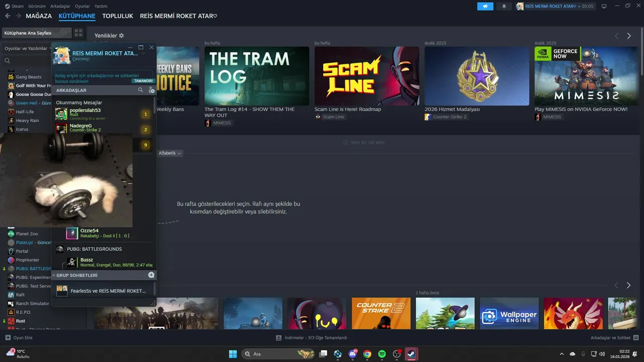Show hidden system tray icons chevron
Screen dimensions: 644x362
click(561, 354)
